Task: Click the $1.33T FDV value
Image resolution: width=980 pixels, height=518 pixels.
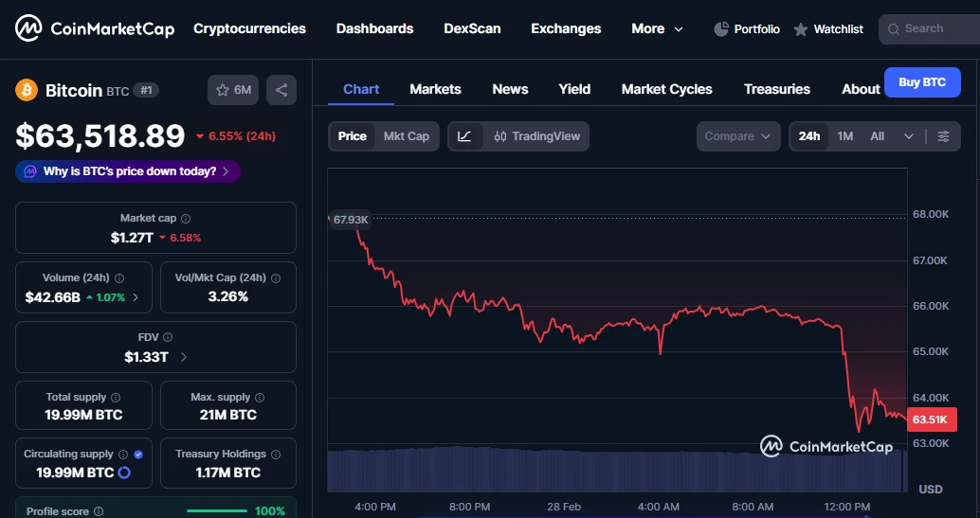Action: pos(146,357)
